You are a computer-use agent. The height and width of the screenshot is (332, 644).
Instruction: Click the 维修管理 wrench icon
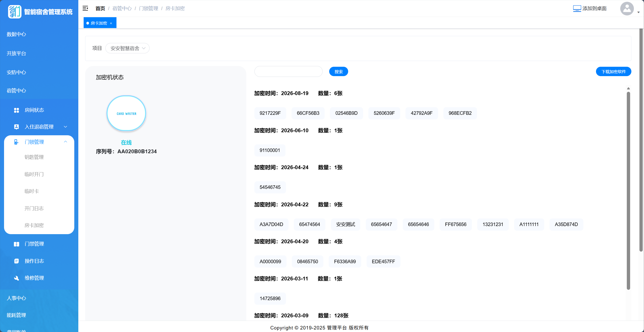(x=16, y=278)
